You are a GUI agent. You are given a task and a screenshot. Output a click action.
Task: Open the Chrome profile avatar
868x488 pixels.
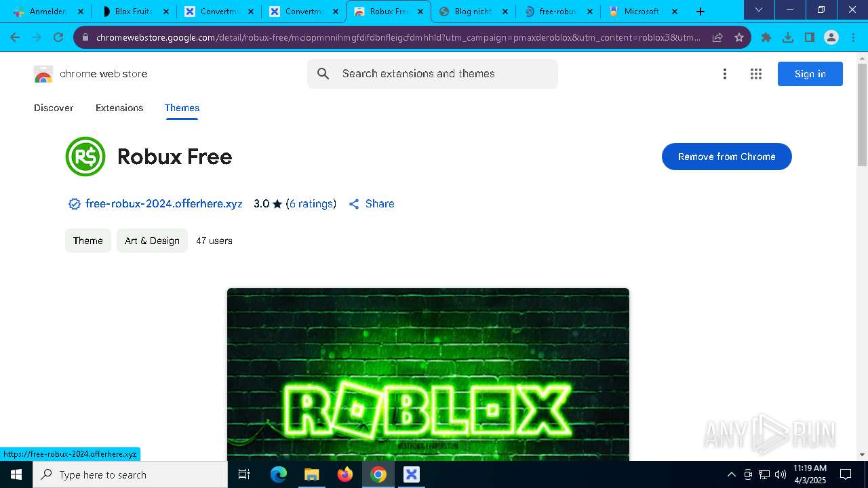click(831, 37)
